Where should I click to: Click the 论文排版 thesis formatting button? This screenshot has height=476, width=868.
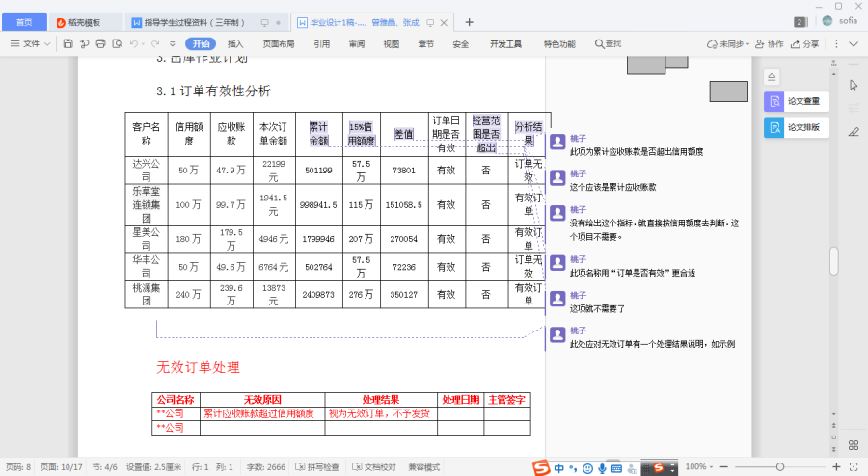click(x=796, y=127)
